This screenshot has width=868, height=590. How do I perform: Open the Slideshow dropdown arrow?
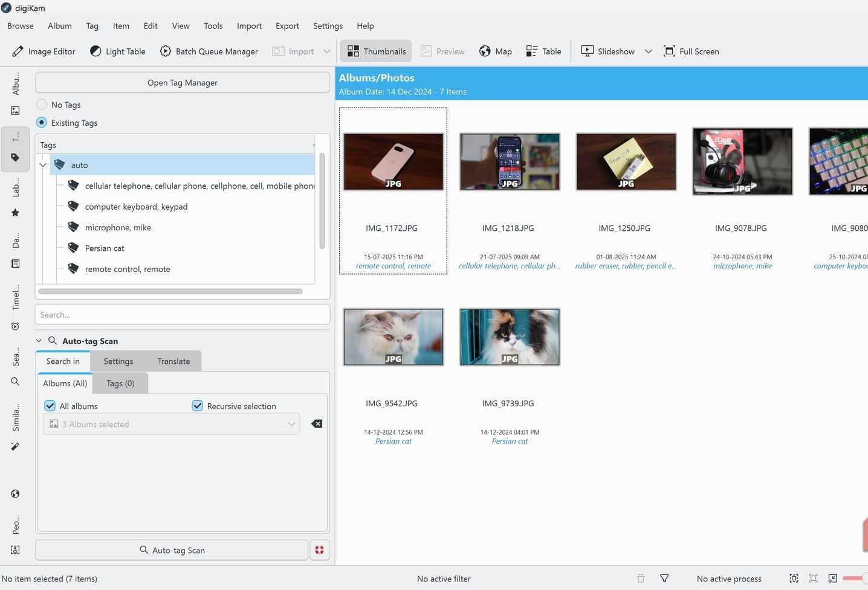648,51
